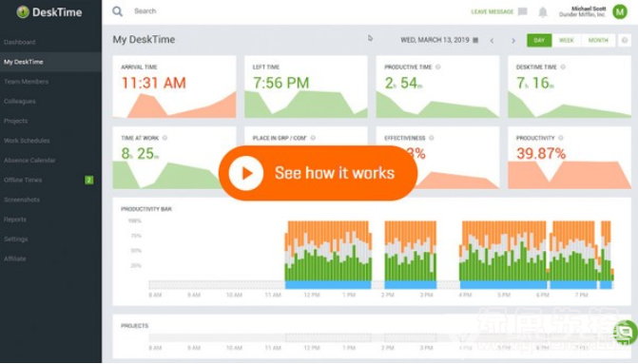The image size is (638, 364).
Task: Click the DeskTime logo
Action: (x=49, y=12)
